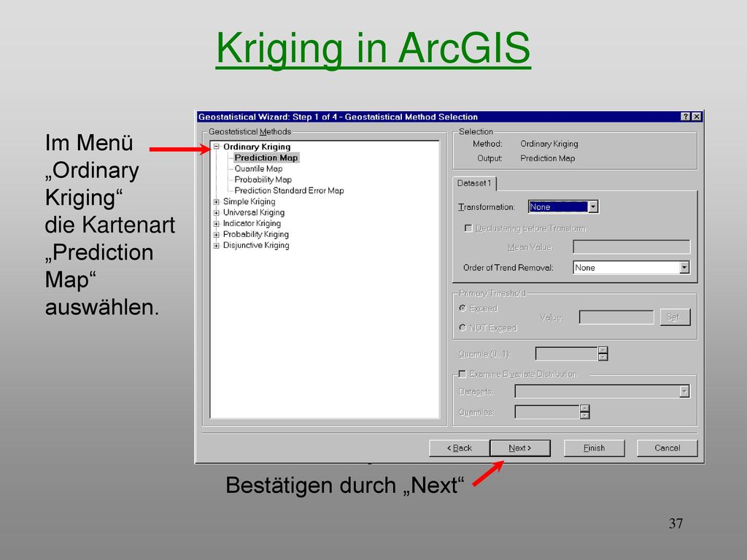Screen dimensions: 747x560
Task: Cancel the Geostatistical Wizard
Action: [x=667, y=448]
